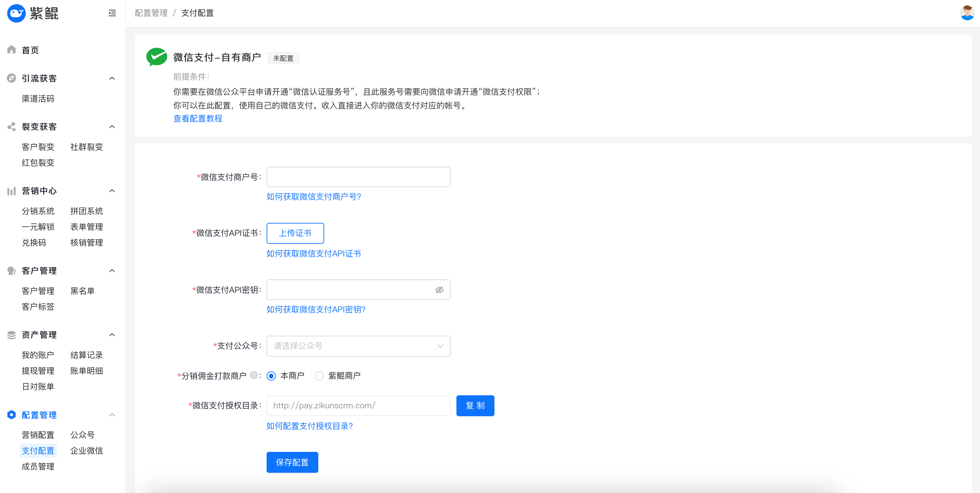The height and width of the screenshot is (493, 980).
Task: Click the WeChat Pay green logo
Action: (x=156, y=57)
